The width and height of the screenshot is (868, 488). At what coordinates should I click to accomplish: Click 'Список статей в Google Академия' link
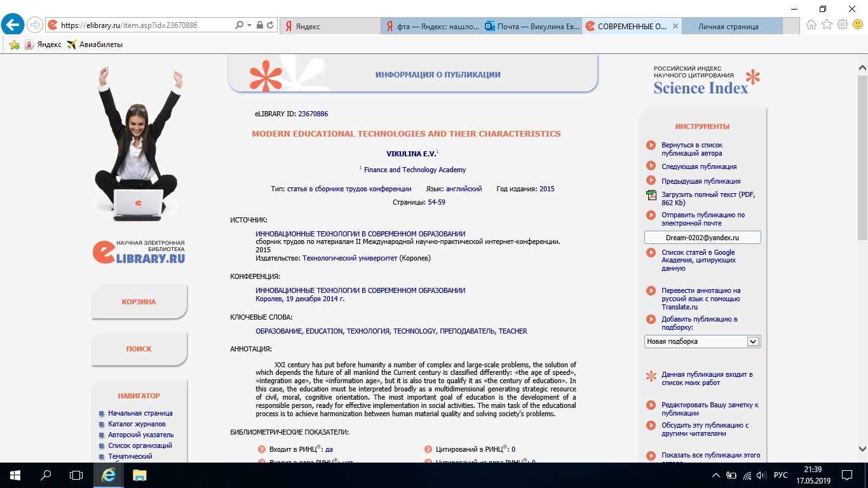point(698,261)
